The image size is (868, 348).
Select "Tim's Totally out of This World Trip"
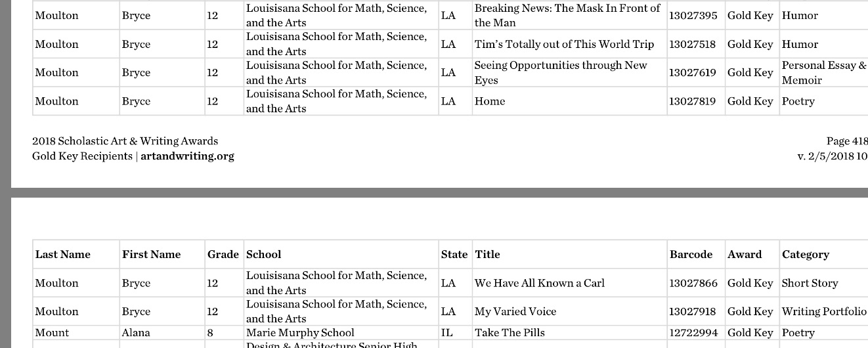click(564, 45)
